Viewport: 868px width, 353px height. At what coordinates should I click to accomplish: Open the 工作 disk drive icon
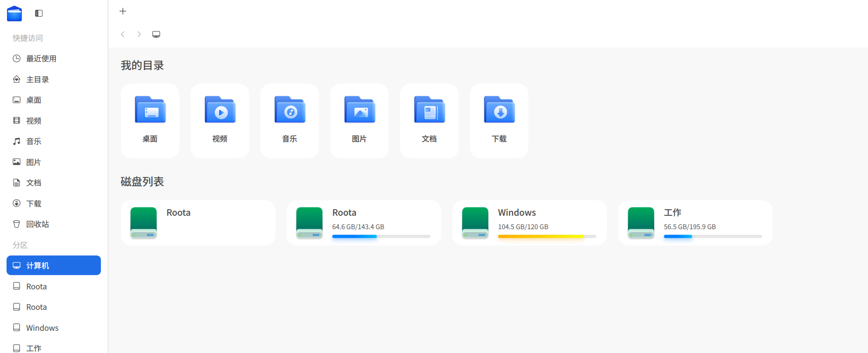point(641,223)
